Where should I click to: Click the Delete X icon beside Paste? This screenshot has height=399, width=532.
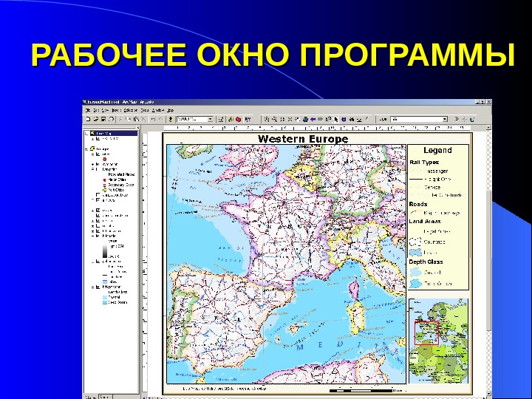click(143, 119)
